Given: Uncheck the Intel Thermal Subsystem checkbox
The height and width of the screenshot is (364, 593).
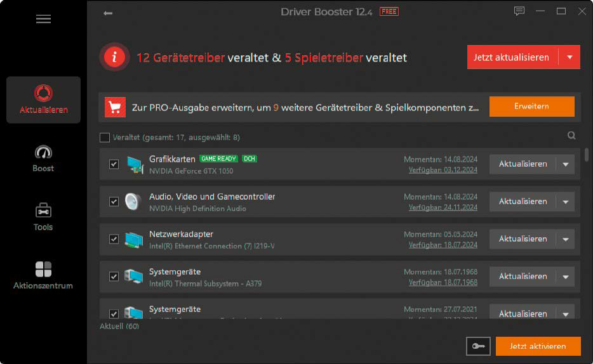Looking at the screenshot, I should coord(114,276).
